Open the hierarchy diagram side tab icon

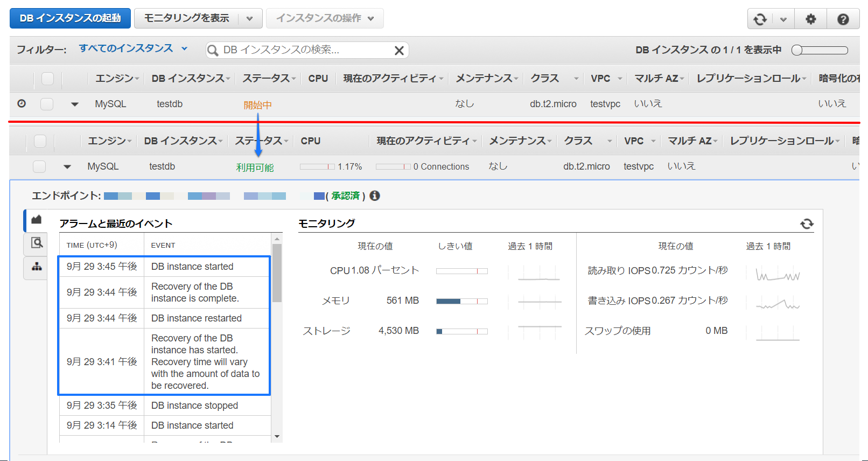pos(37,267)
